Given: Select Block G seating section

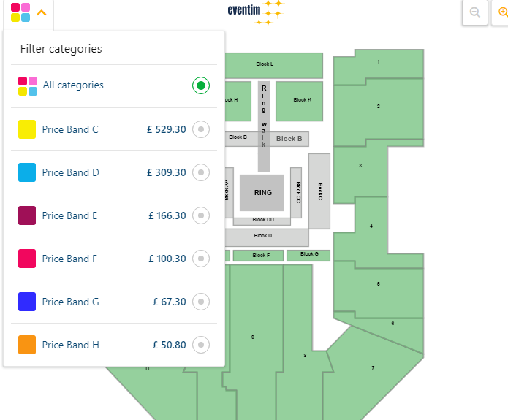Looking at the screenshot, I should 308,255.
